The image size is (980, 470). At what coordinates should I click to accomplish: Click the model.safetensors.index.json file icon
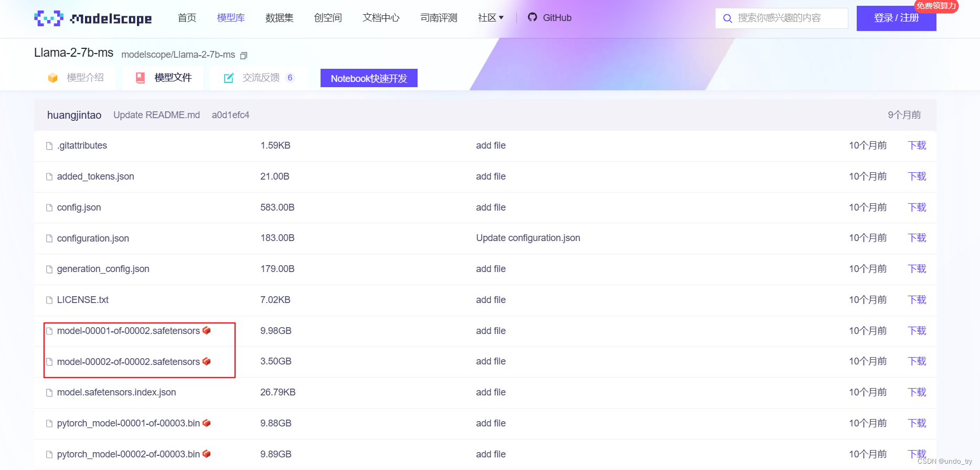tap(49, 393)
